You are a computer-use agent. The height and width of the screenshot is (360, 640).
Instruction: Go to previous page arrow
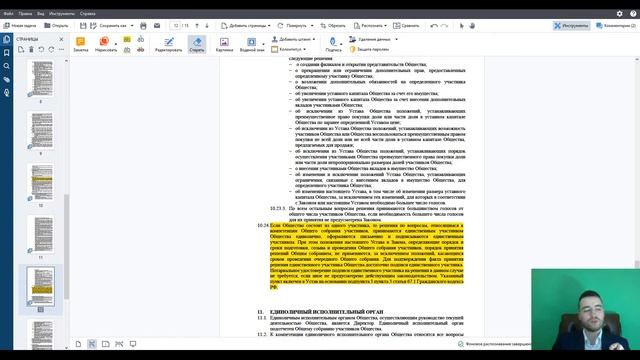coord(197,26)
